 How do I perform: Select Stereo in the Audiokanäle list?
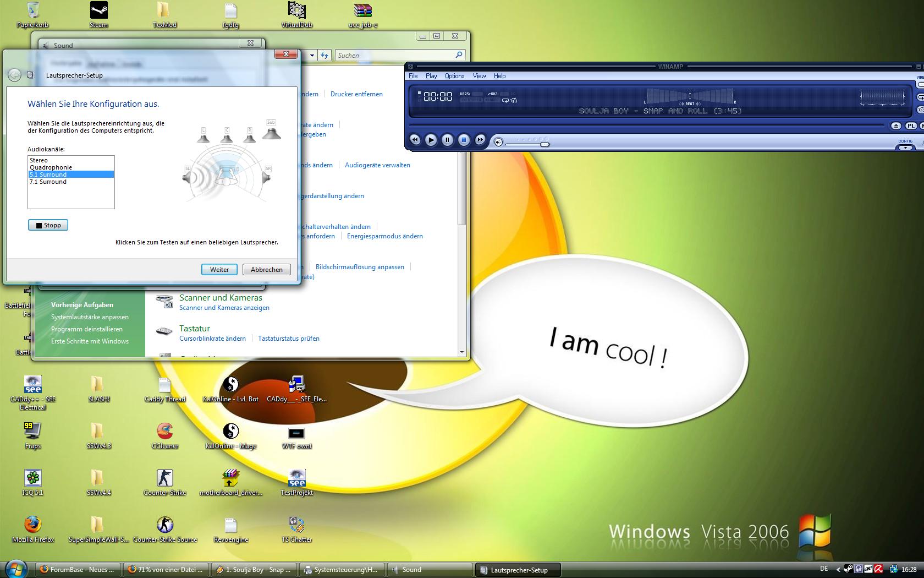click(71, 160)
